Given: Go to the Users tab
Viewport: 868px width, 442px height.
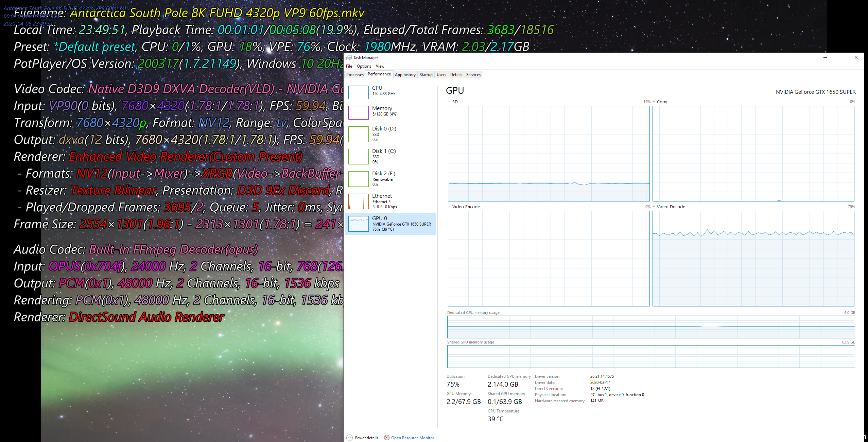Looking at the screenshot, I should pyautogui.click(x=441, y=75).
